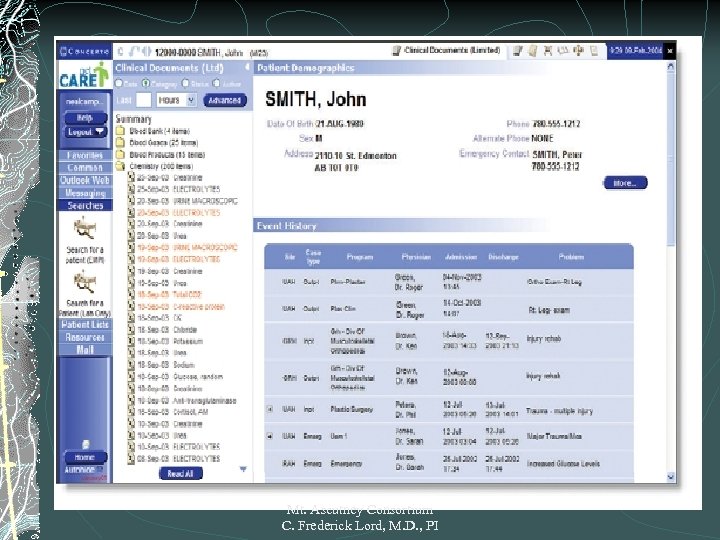Collapse the Chemistry (200 items) folder
The image size is (720, 540).
tap(120, 166)
